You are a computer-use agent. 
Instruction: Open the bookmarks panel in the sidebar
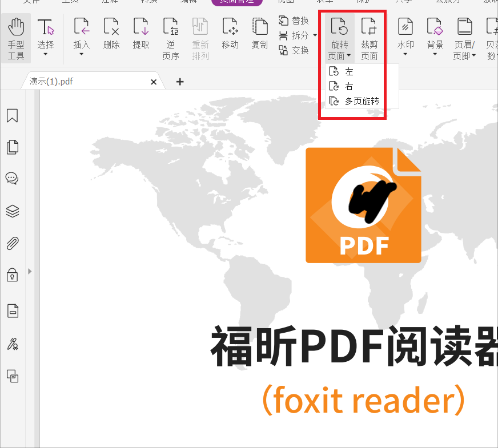(13, 116)
